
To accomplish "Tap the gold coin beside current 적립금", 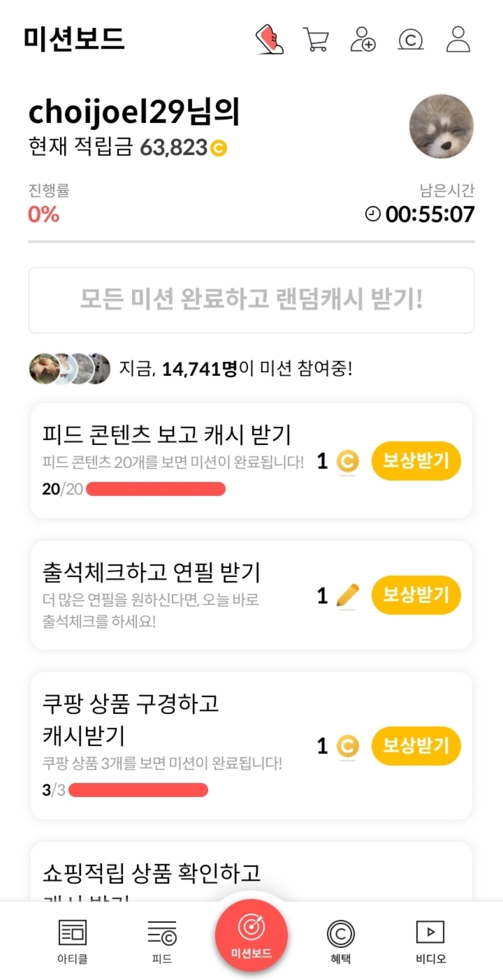I will 219,148.
